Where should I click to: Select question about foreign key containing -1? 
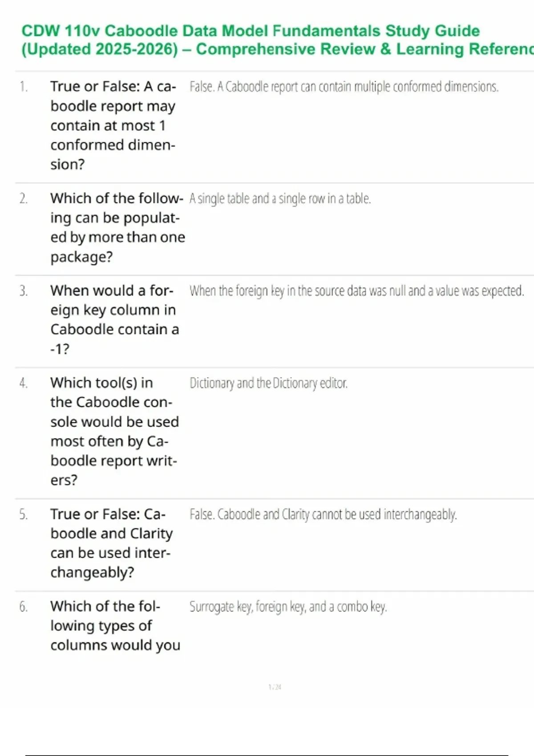pyautogui.click(x=114, y=320)
